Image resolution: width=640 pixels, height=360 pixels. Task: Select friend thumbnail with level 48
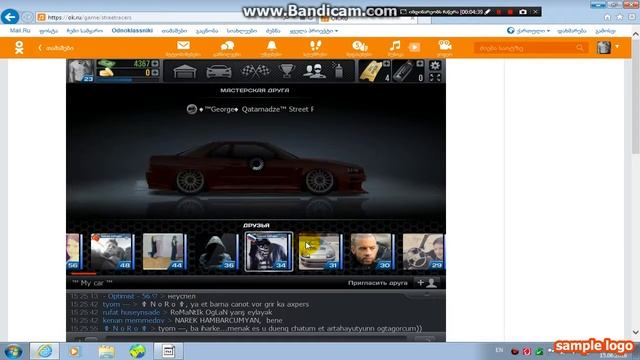pos(112,252)
